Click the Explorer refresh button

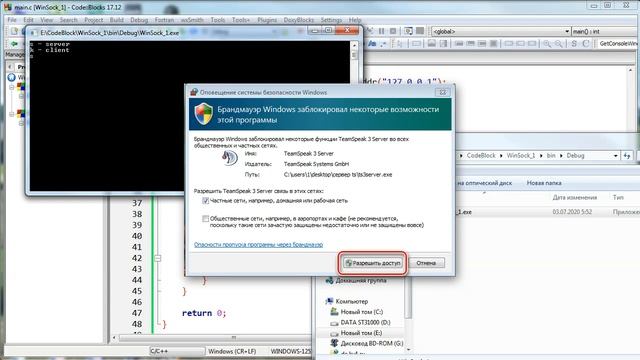pyautogui.click(x=627, y=156)
